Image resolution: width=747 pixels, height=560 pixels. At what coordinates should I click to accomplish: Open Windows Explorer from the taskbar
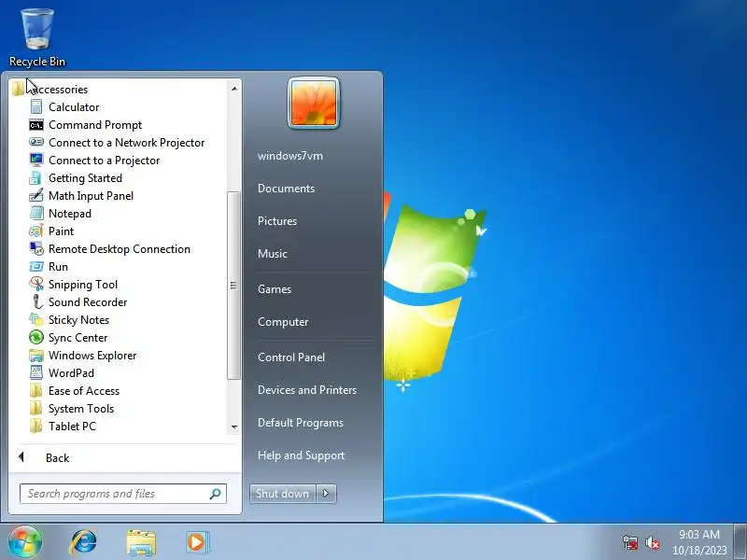(x=141, y=542)
